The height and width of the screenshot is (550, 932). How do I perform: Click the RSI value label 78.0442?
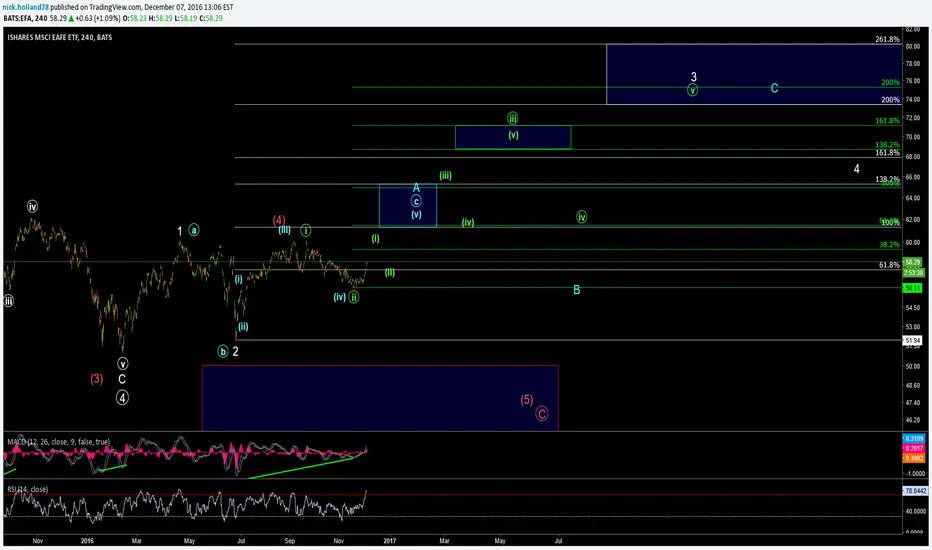tap(915, 491)
